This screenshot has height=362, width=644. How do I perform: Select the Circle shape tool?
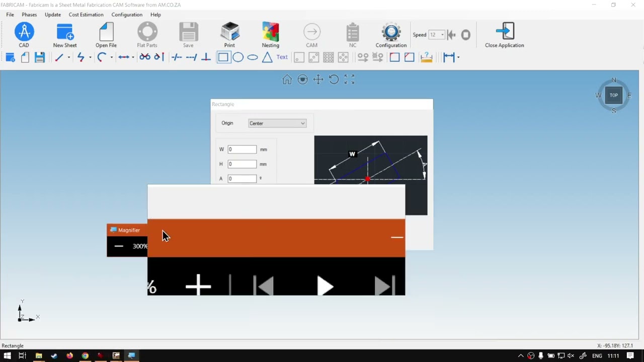(238, 57)
